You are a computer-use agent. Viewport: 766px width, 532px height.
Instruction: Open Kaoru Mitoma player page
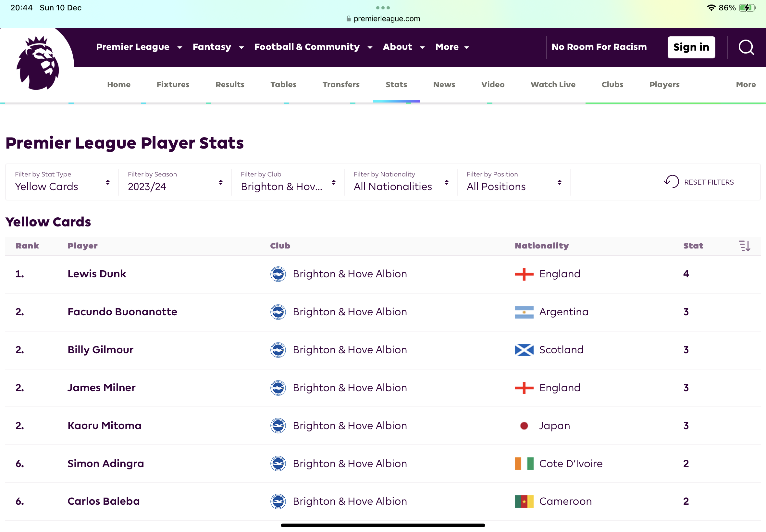(x=105, y=426)
